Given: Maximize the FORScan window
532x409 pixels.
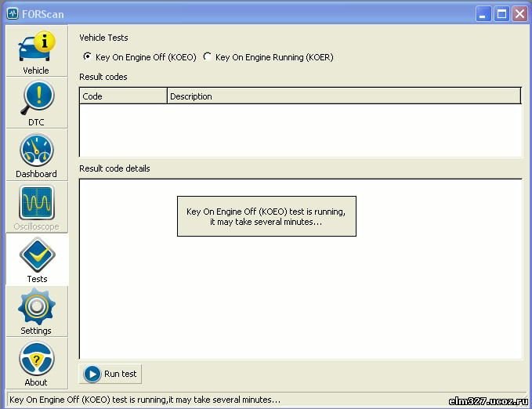Looking at the screenshot, I should [501, 14].
